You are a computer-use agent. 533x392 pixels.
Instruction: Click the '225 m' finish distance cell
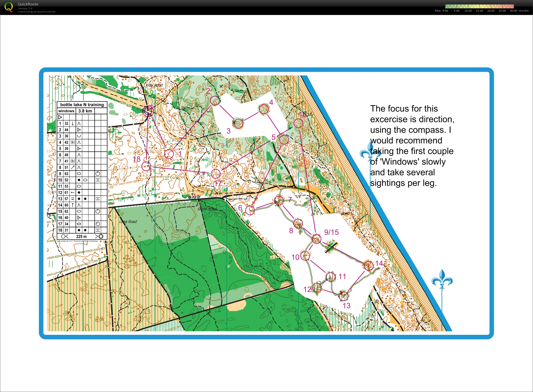(81, 237)
